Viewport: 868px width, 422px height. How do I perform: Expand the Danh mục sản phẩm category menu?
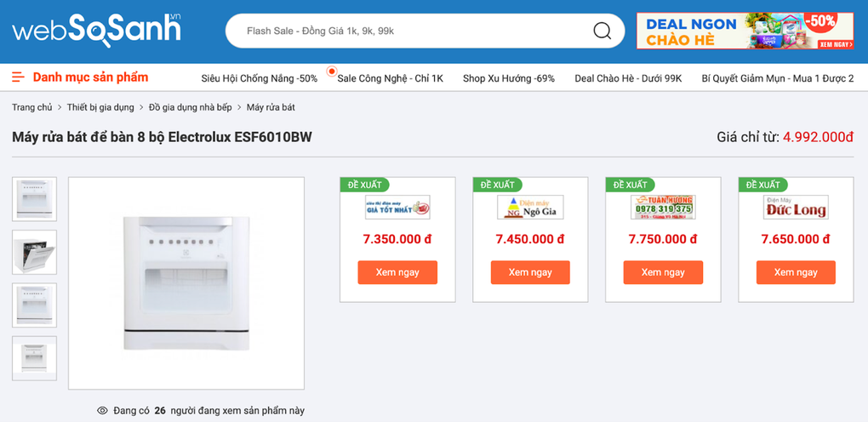coord(90,77)
